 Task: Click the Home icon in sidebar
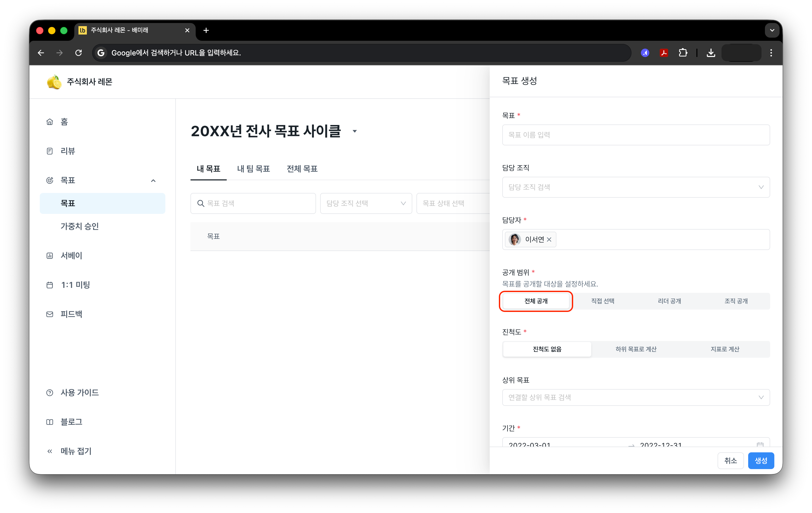tap(49, 122)
